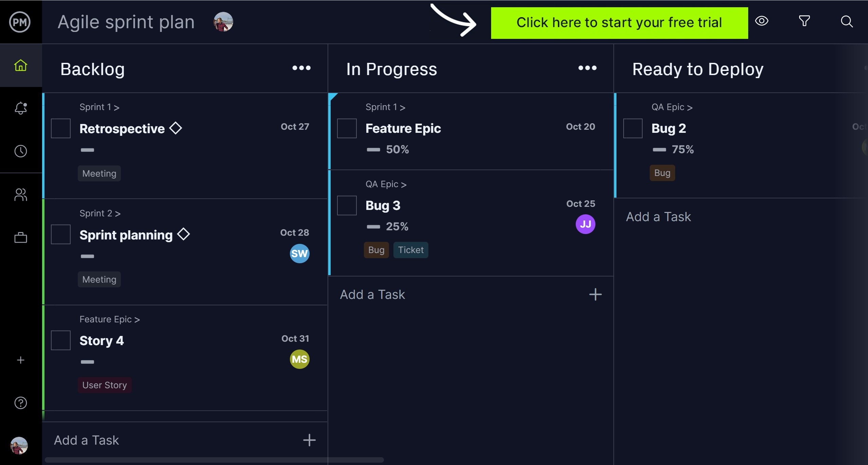
Task: Add a Task in Ready to Deploy column
Action: point(659,216)
